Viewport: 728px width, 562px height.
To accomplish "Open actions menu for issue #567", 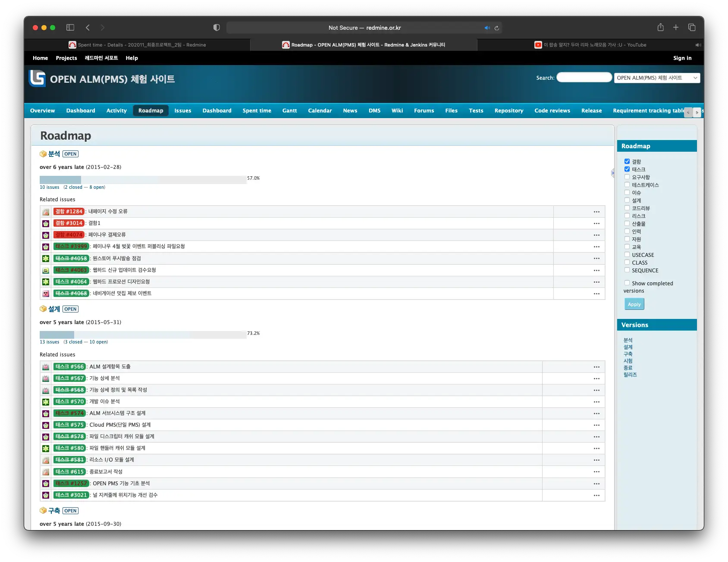I will tap(596, 378).
